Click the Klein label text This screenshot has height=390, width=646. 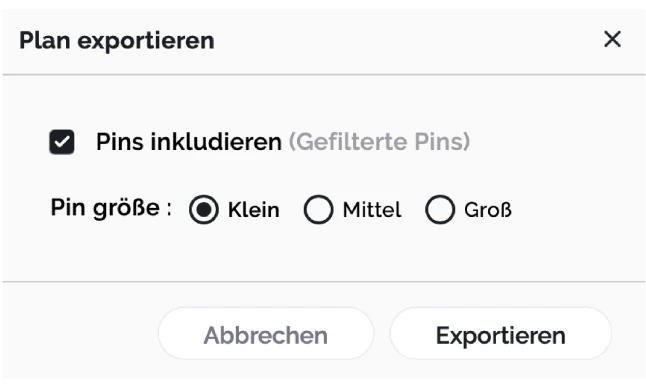(254, 210)
